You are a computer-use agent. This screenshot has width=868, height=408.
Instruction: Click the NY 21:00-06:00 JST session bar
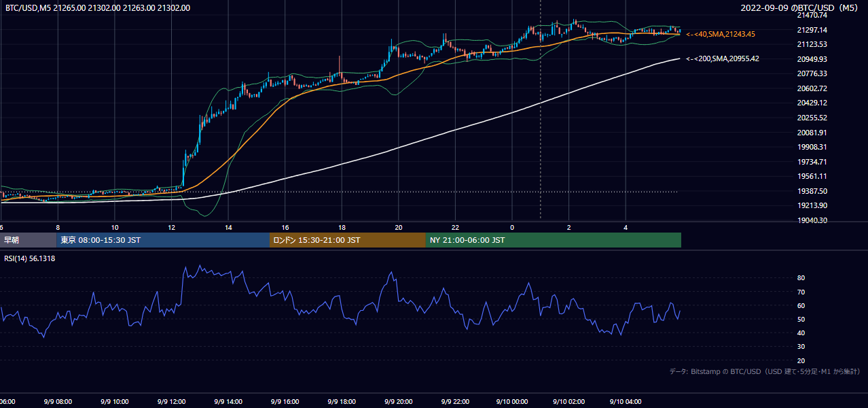click(x=554, y=240)
